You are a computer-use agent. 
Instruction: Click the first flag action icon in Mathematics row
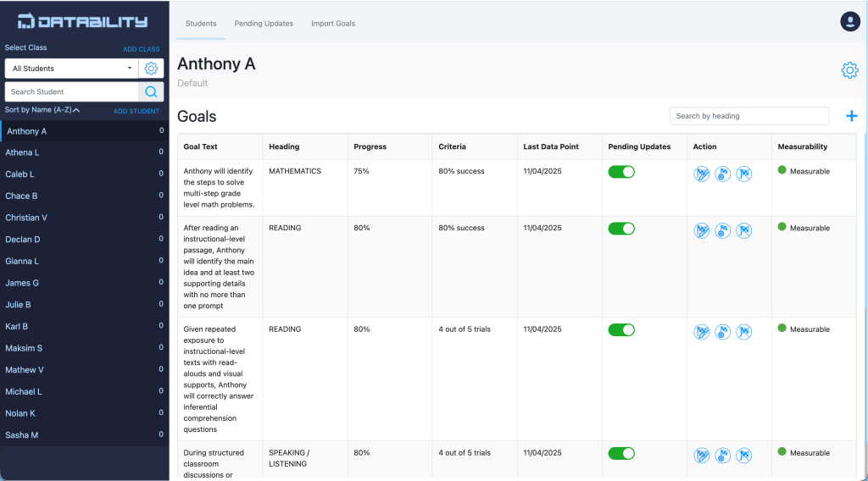click(702, 174)
